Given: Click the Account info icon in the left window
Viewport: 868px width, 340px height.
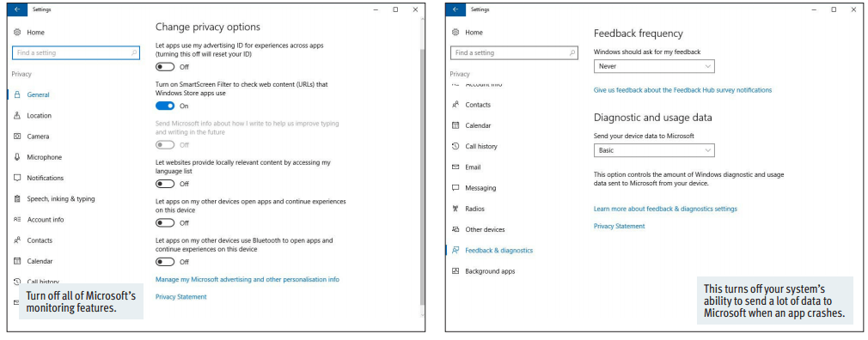Looking at the screenshot, I should pos(17,220).
